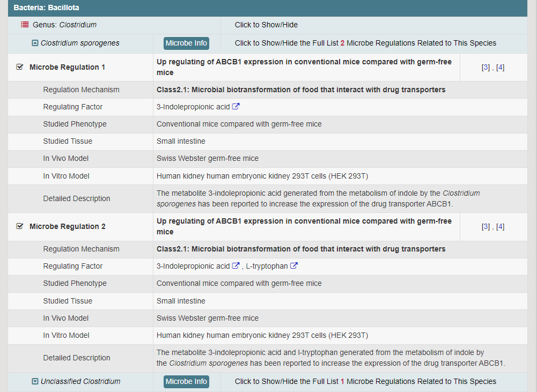Screen dimensions: 537x392
Task: Click Microbe Info button for Clostridium sporogenes
Action: coord(186,43)
